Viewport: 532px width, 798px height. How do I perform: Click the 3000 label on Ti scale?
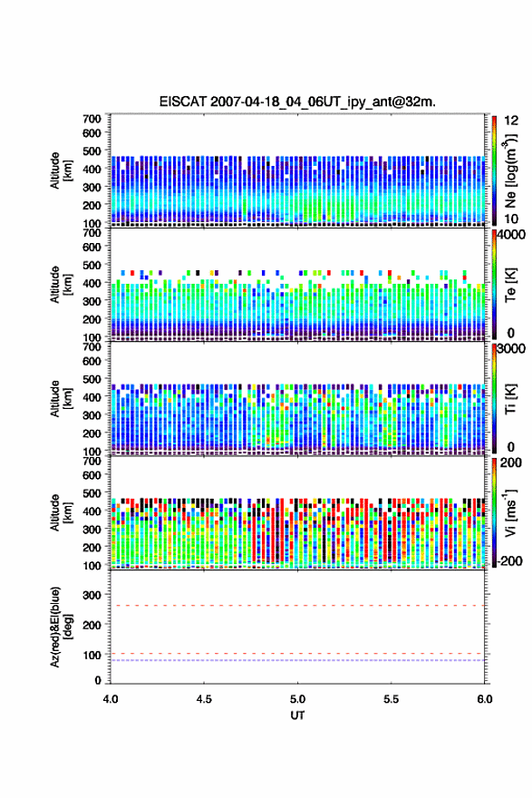512,349
